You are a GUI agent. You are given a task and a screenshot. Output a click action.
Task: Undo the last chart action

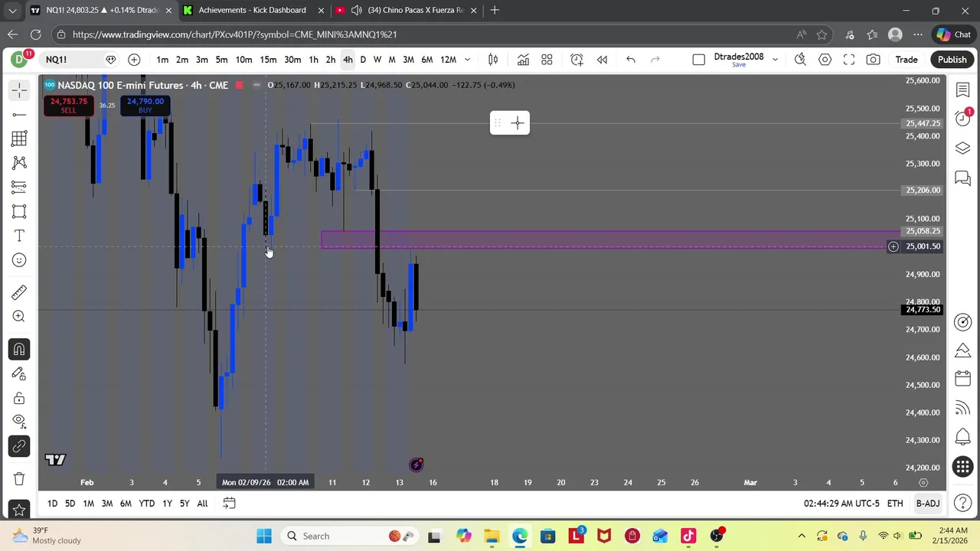(x=631, y=60)
